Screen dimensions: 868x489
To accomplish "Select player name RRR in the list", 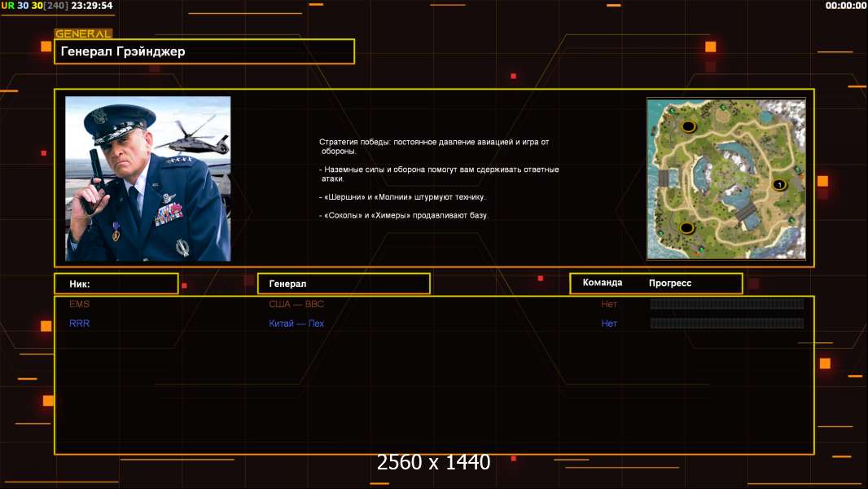I will coord(80,324).
